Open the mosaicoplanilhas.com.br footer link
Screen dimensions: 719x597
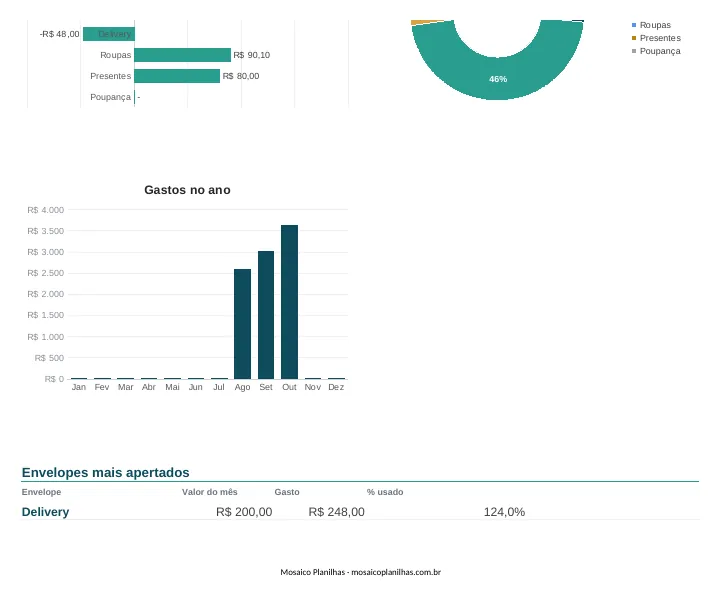pyautogui.click(x=396, y=572)
